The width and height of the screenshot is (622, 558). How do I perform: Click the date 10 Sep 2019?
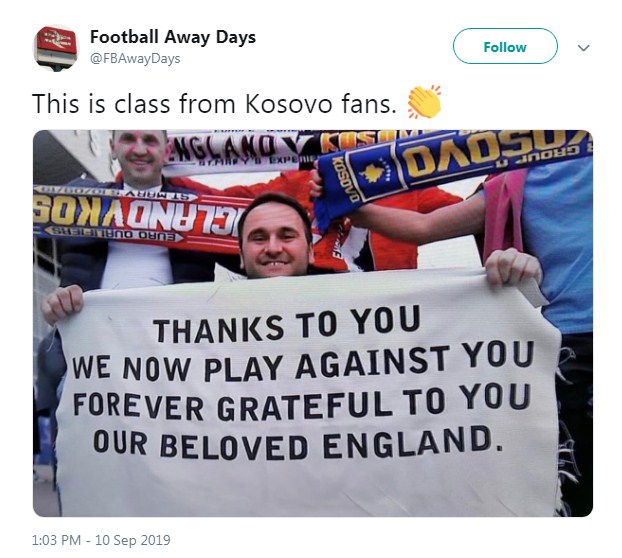132,540
